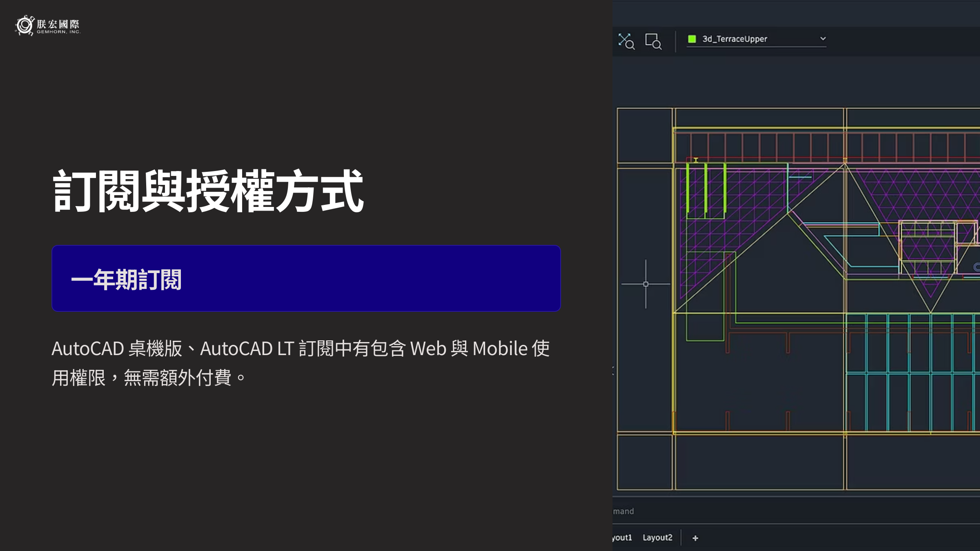
Task: Open the layer dropdown chevron
Action: (823, 39)
